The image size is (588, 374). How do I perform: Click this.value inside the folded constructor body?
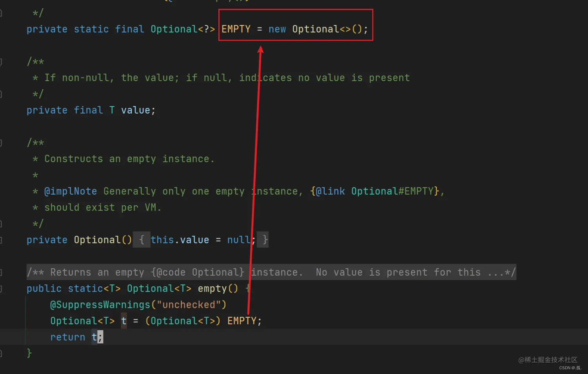coord(180,240)
